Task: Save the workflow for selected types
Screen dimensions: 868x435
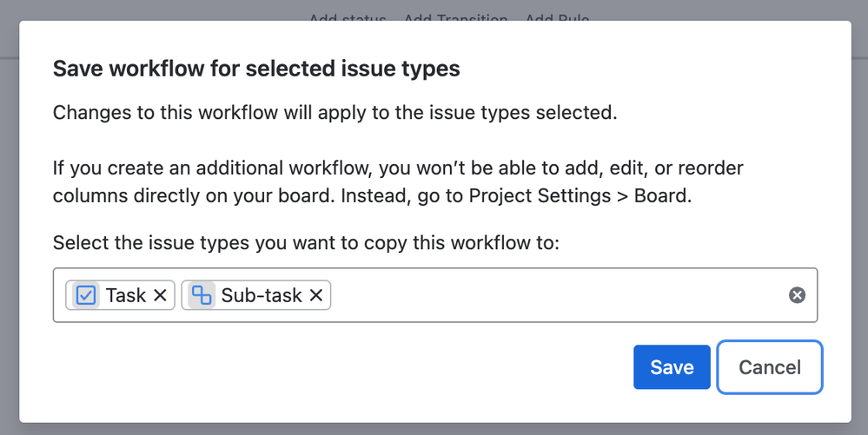Action: click(x=672, y=367)
